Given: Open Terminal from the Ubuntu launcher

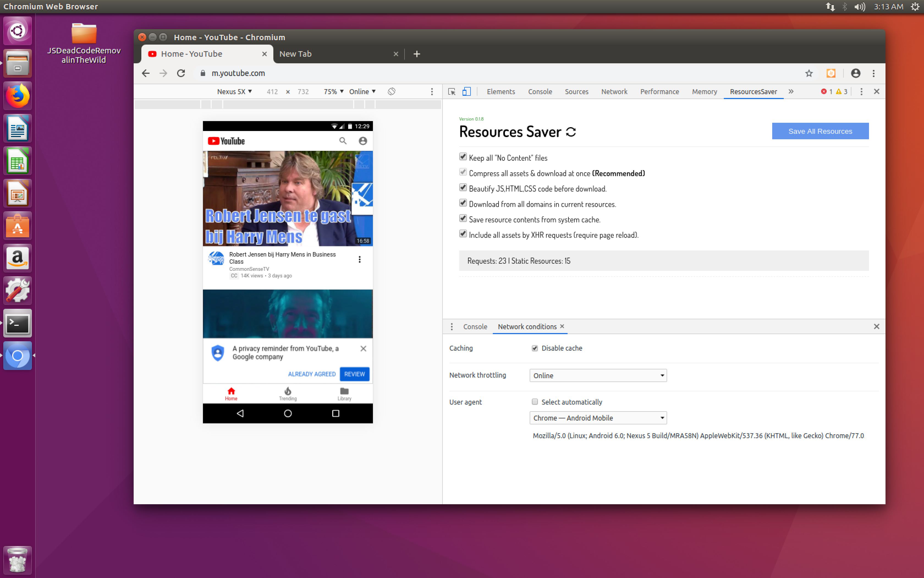Looking at the screenshot, I should pyautogui.click(x=17, y=323).
